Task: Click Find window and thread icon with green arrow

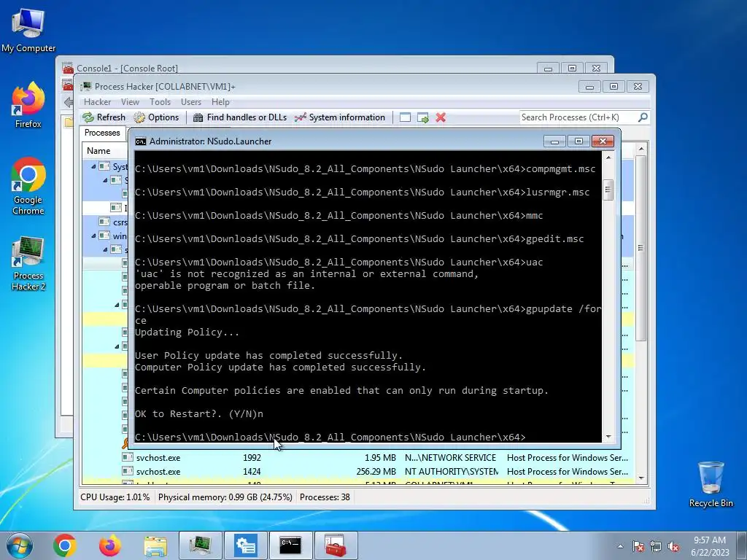Action: point(422,117)
